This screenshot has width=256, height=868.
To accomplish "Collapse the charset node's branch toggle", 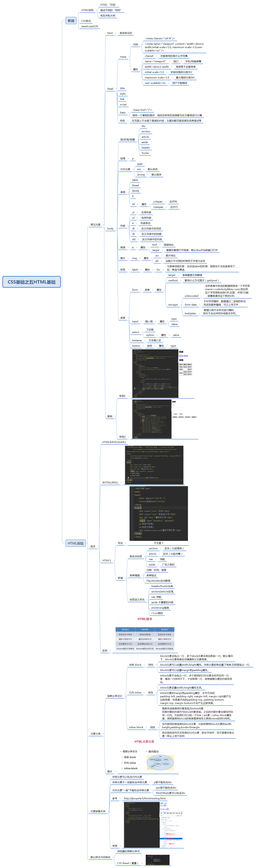I will point(156,56).
